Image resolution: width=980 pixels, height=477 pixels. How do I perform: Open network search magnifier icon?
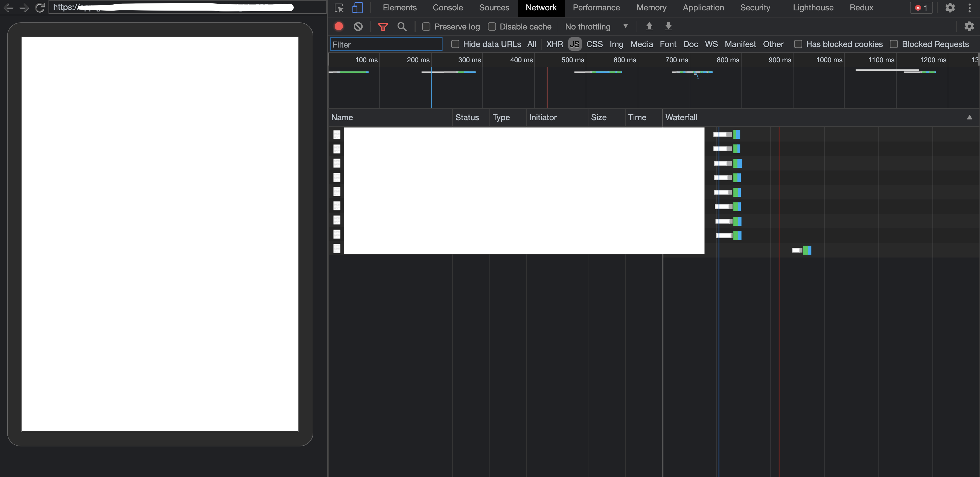click(402, 26)
